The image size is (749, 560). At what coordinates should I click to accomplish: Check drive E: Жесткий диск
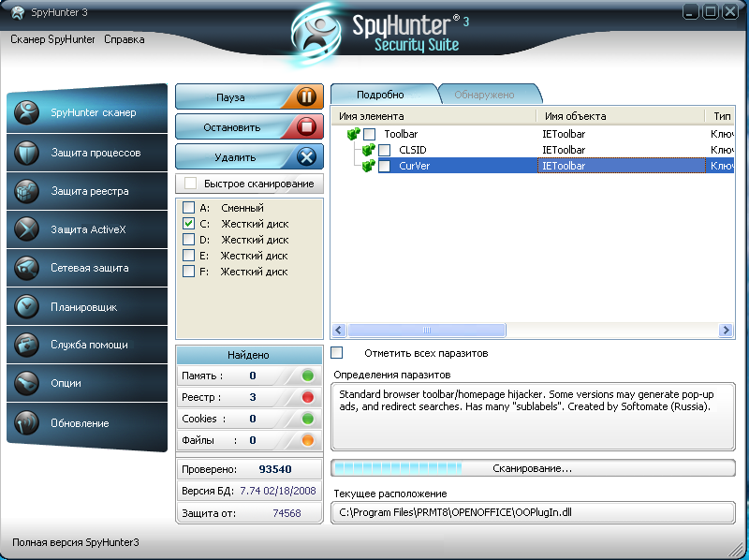[x=189, y=256]
